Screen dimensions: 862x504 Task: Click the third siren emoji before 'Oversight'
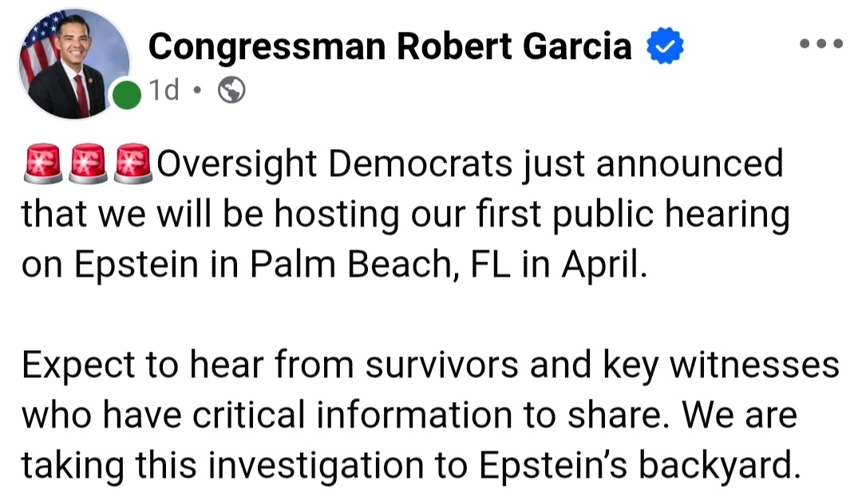tap(133, 163)
